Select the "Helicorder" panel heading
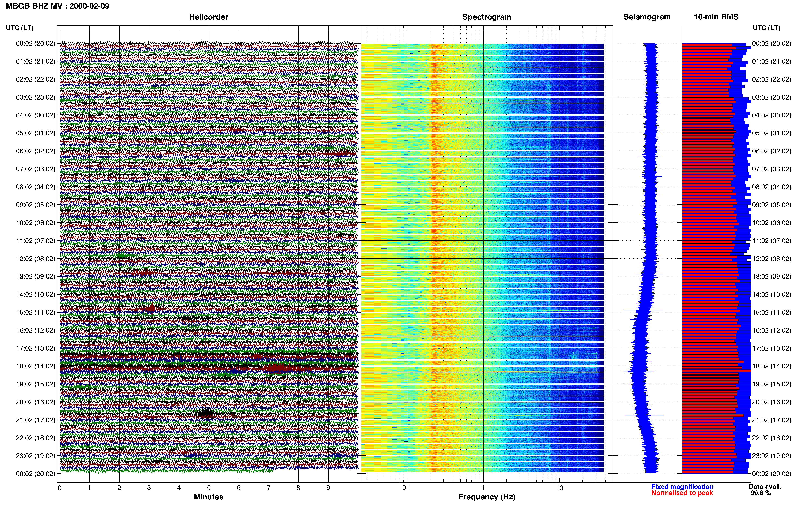 209,17
